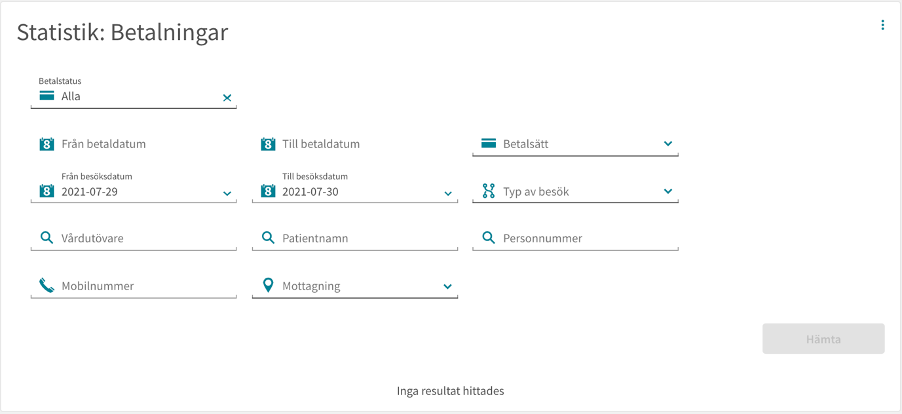Clear the Betalstatus selection with X
The image size is (902, 414).
(227, 98)
